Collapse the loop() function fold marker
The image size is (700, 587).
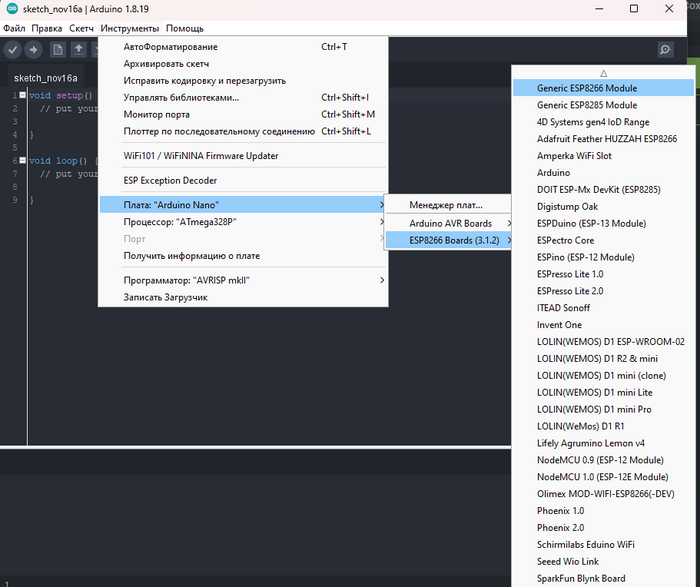[23, 160]
